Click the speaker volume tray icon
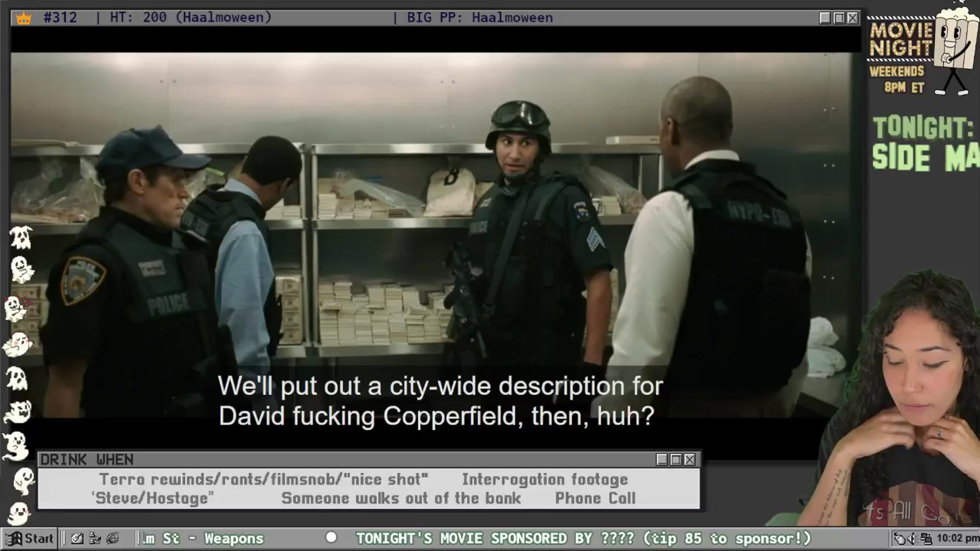Viewport: 980px width, 551px height. click(x=914, y=539)
